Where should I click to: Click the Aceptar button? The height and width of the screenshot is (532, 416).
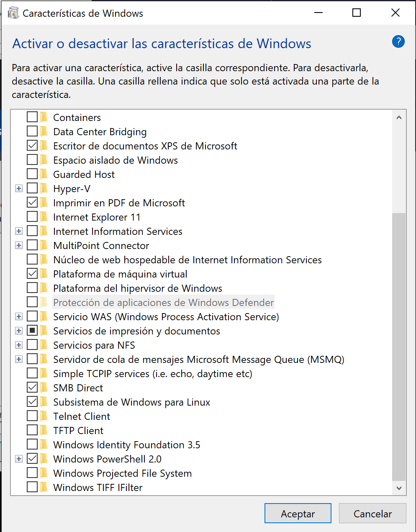point(298,513)
